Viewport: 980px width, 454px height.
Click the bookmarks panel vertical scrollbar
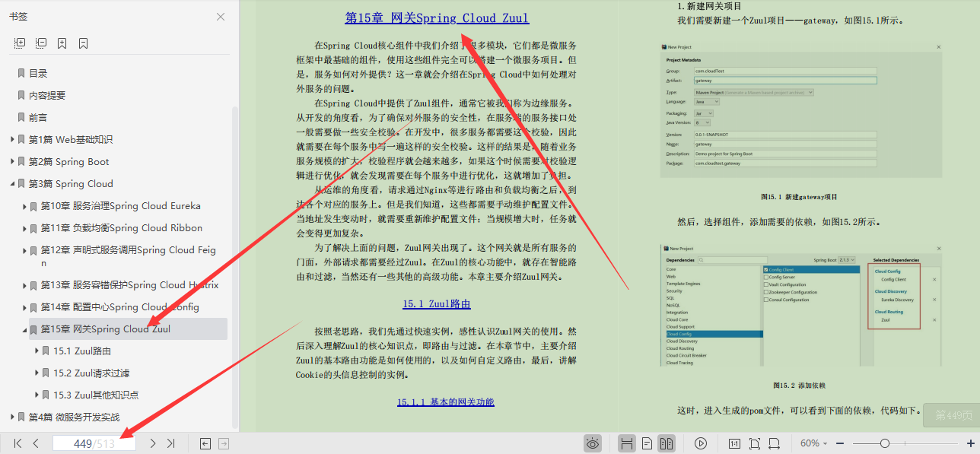pyautogui.click(x=236, y=266)
